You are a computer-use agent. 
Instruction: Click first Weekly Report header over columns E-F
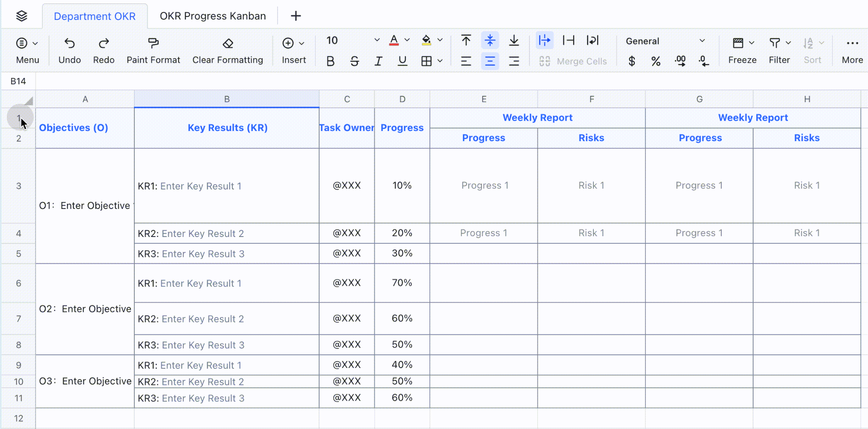tap(537, 118)
